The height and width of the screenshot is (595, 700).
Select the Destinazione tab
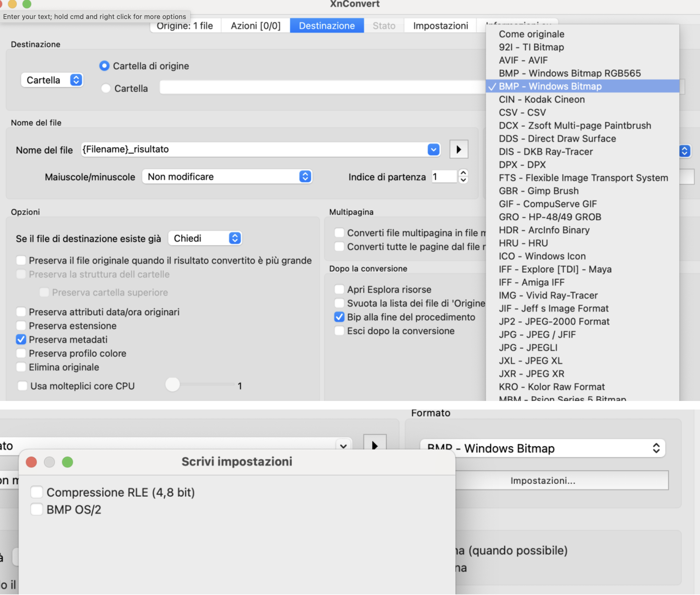click(x=327, y=26)
